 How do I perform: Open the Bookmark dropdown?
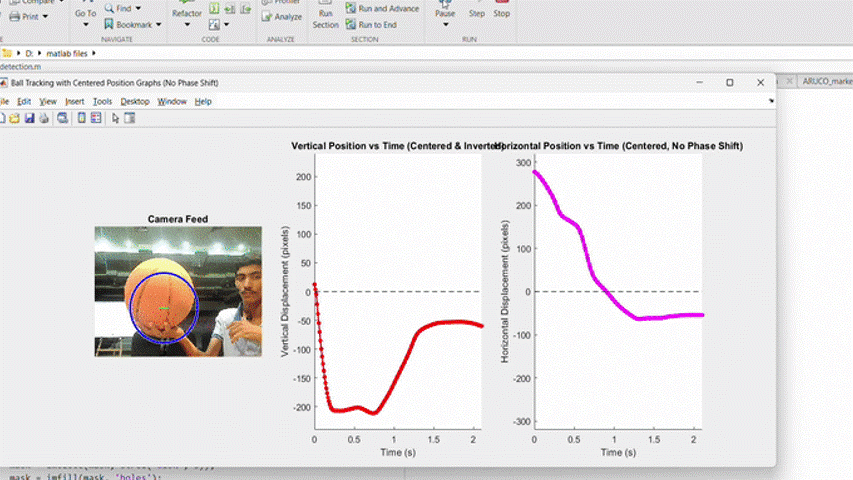pos(160,24)
